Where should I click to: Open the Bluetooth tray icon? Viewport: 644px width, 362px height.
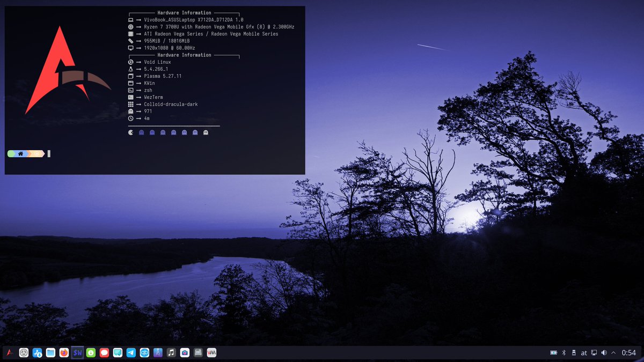563,353
